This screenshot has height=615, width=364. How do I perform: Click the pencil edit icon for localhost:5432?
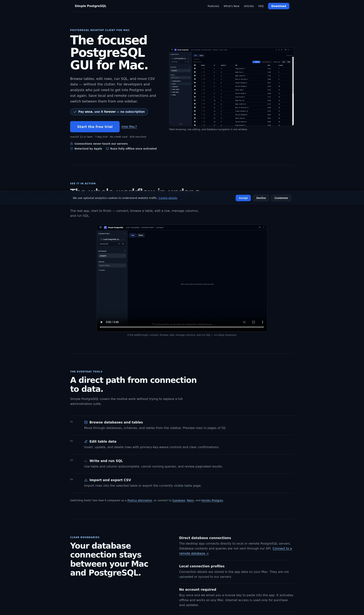coord(119,244)
